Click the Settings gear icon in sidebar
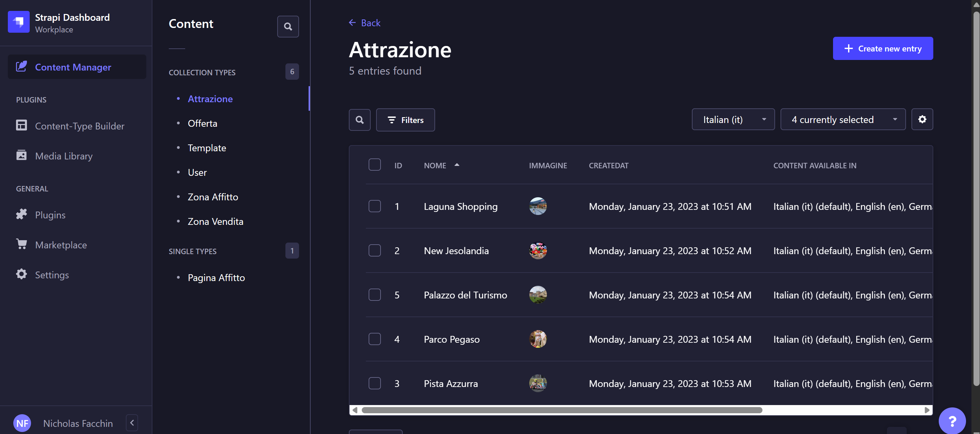Screen dimensions: 980x434 [x=21, y=274]
